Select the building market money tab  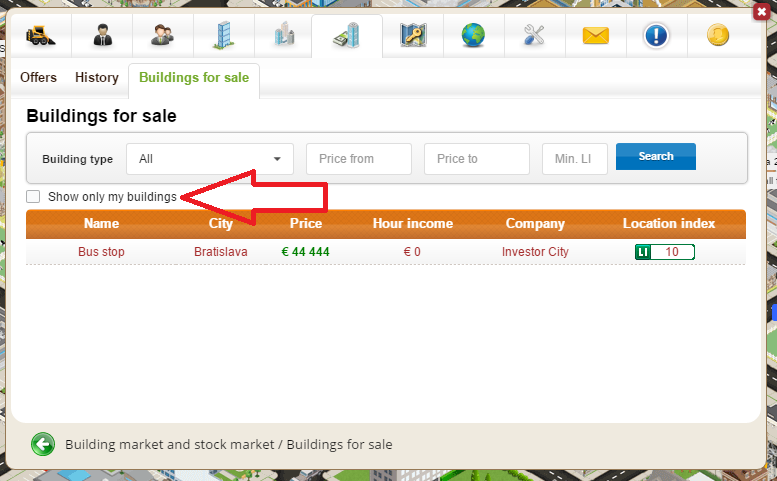pyautogui.click(x=347, y=36)
